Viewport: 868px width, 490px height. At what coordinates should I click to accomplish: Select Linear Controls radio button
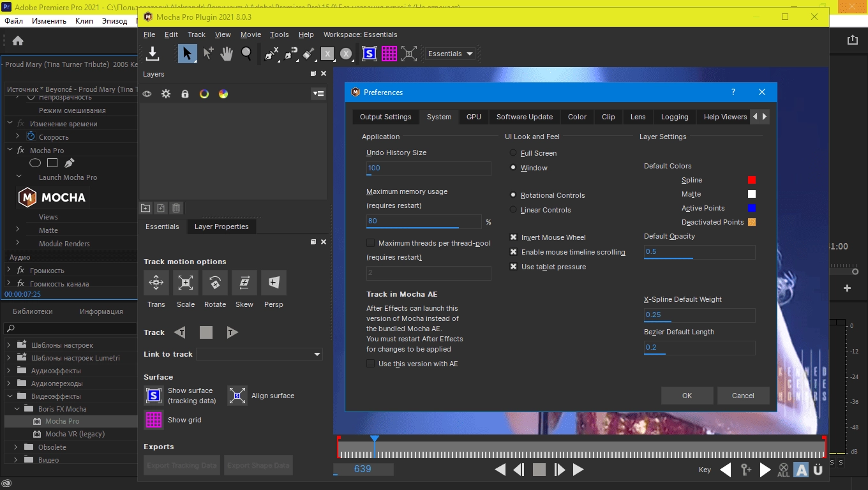tap(513, 210)
